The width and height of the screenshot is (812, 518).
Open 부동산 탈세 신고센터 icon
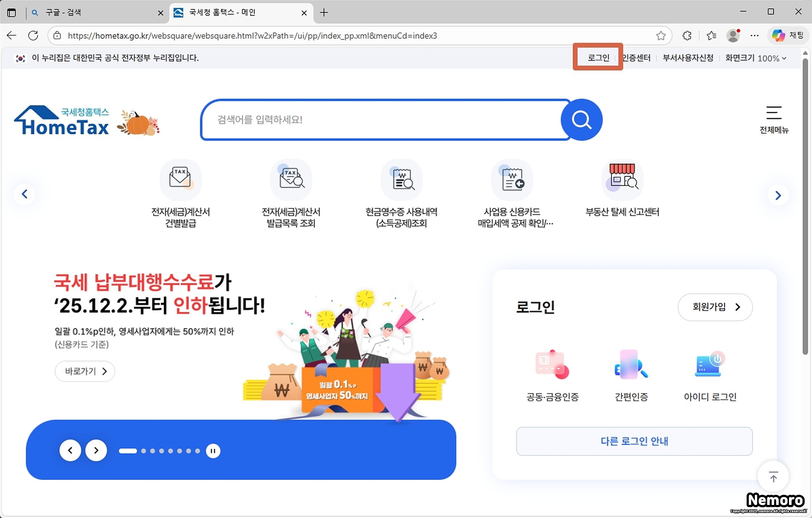[x=622, y=180]
